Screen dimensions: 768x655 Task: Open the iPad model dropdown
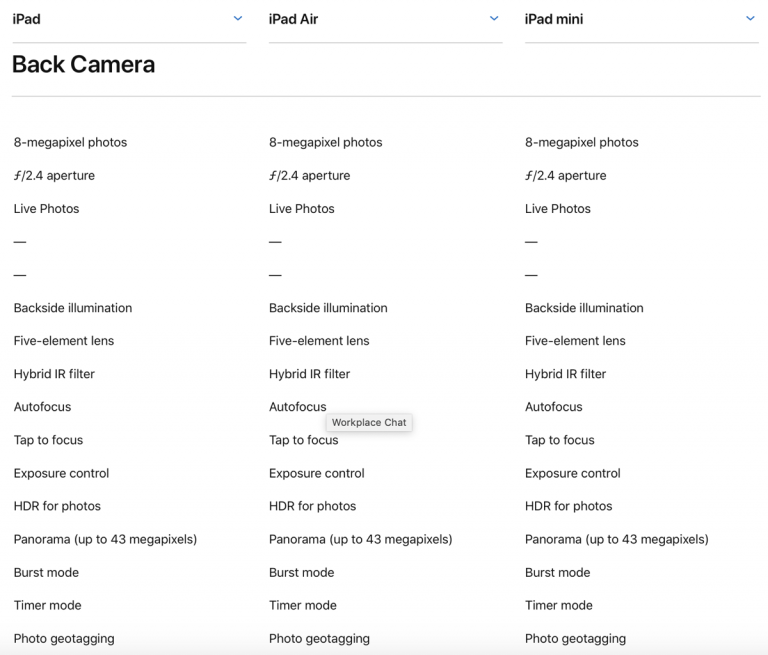[129, 19]
